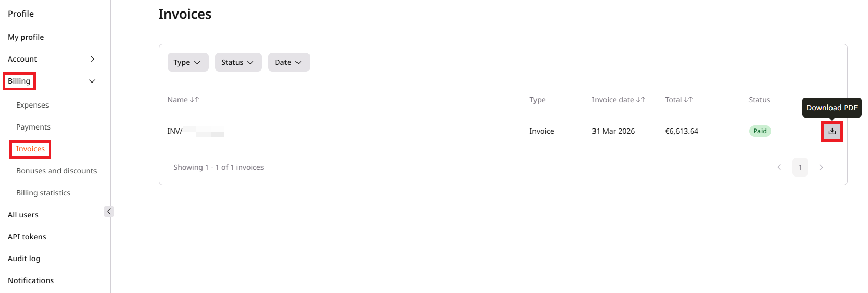The width and height of the screenshot is (868, 293).
Task: Open the Type filter dropdown
Action: [188, 62]
